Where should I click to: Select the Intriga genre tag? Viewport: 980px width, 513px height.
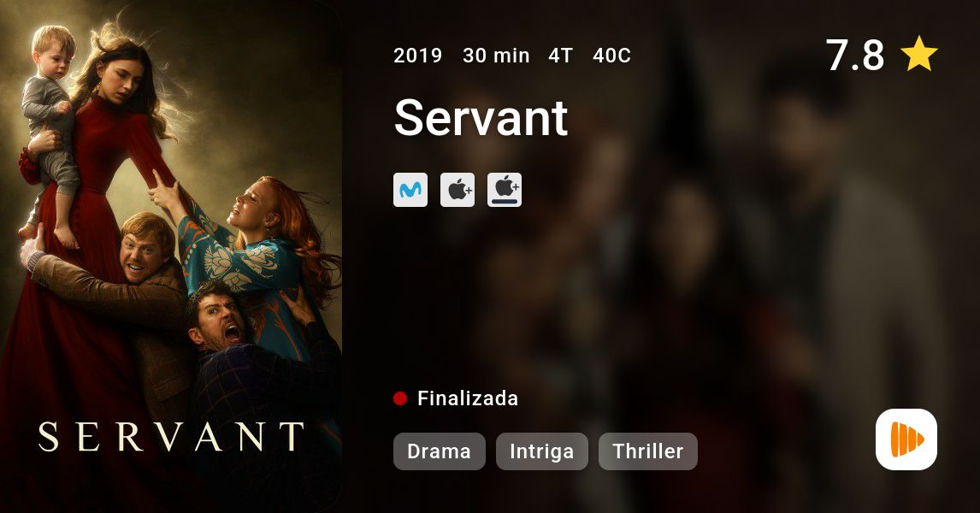(x=542, y=451)
